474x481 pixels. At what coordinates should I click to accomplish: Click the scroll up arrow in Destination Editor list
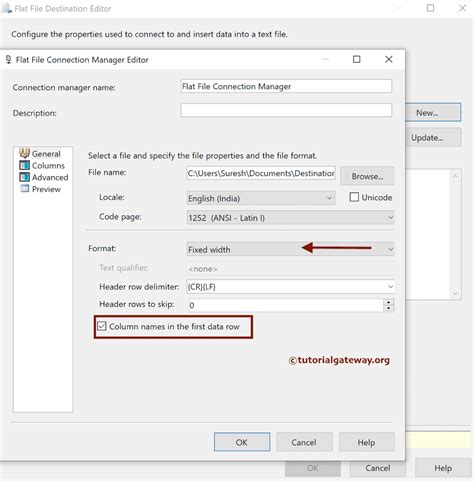pos(455,176)
